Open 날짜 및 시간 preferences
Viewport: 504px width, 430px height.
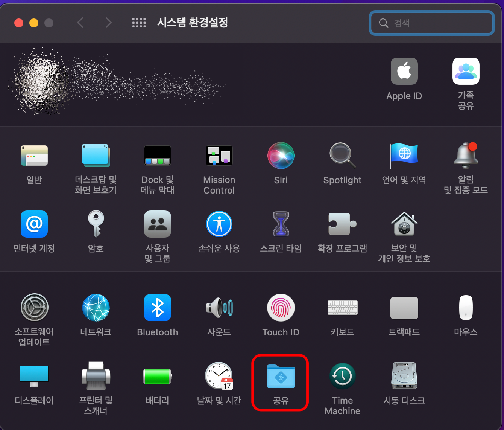coord(219,376)
